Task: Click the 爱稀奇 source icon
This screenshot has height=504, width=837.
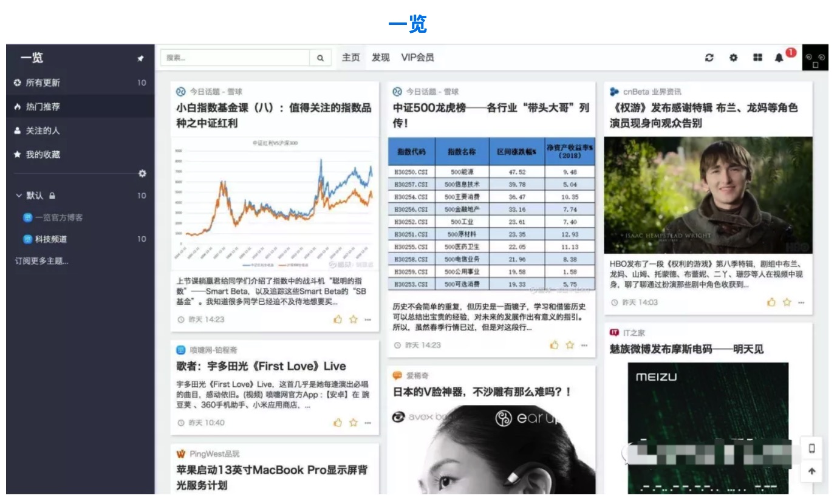Action: (x=397, y=376)
